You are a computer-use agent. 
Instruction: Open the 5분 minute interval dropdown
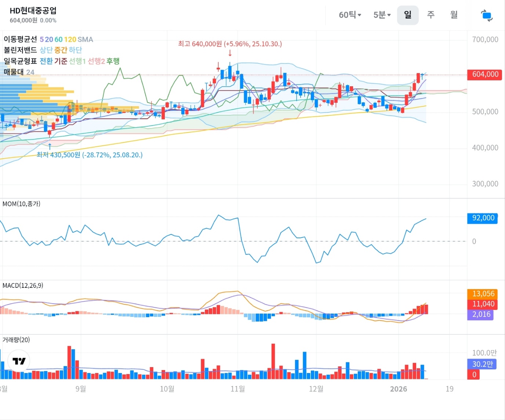382,15
